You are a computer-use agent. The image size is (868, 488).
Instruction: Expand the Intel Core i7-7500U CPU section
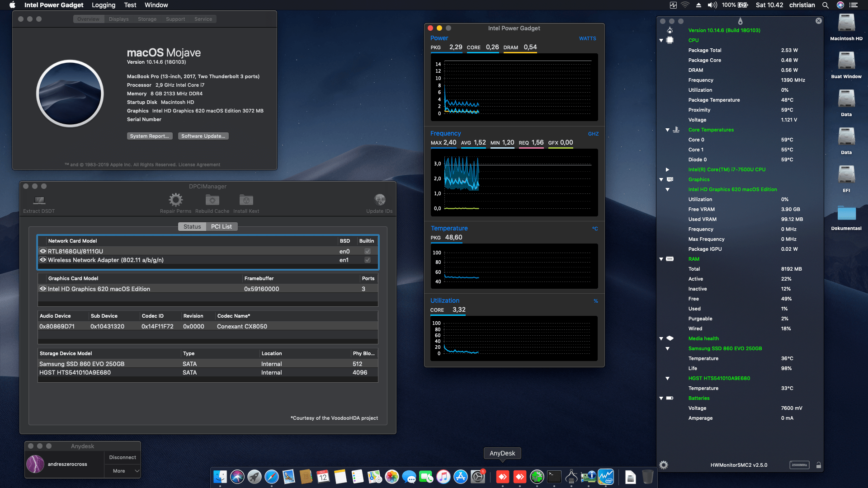668,169
